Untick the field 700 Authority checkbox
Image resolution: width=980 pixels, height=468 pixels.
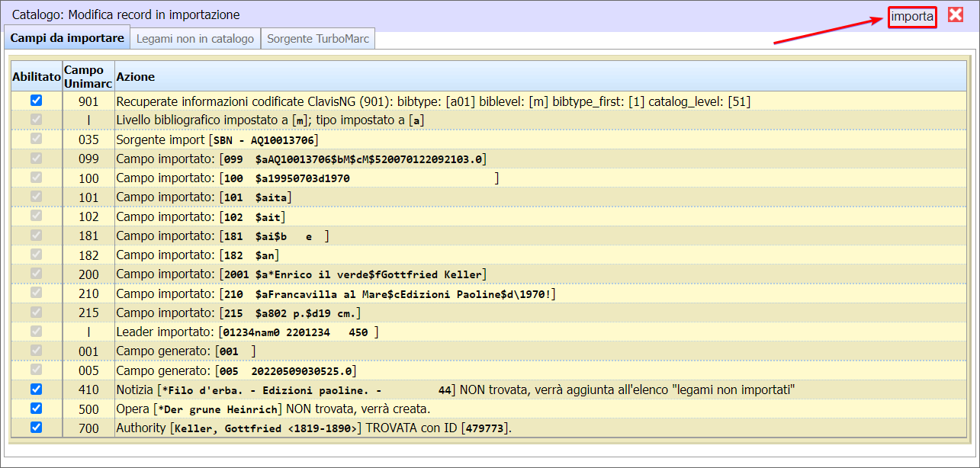point(36,428)
